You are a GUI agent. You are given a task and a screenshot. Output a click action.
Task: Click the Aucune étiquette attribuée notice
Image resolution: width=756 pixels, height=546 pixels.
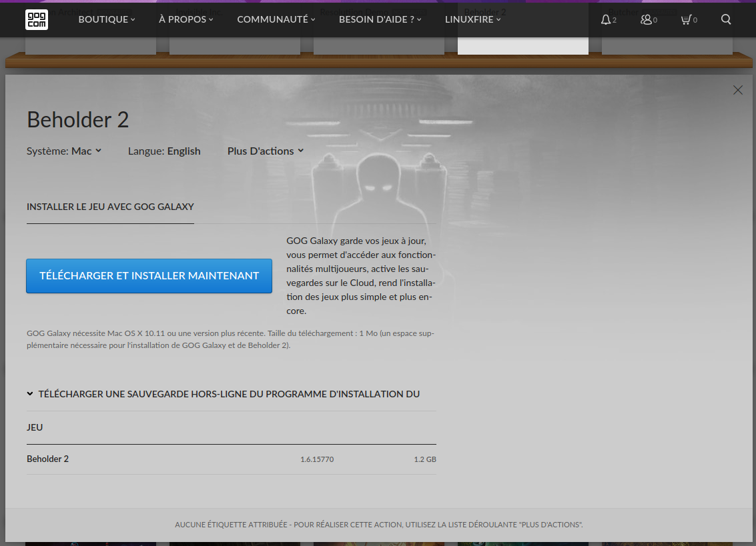click(378, 524)
